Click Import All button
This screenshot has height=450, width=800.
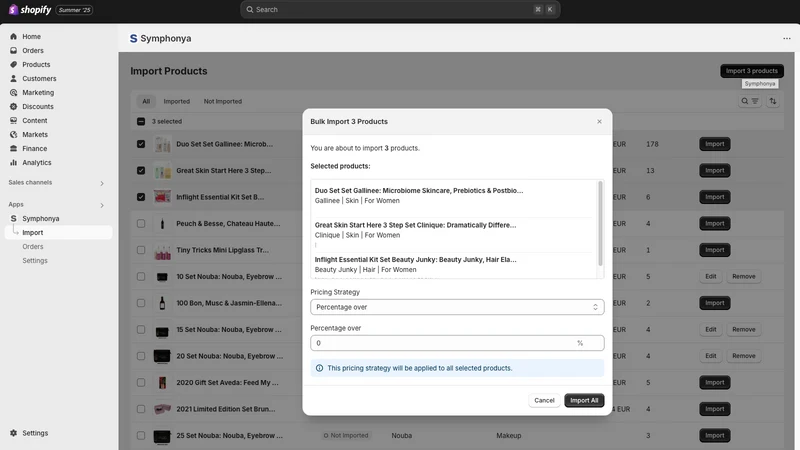584,401
